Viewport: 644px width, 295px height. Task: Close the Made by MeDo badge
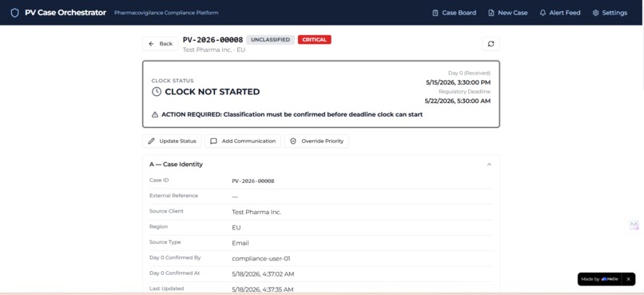click(628, 279)
